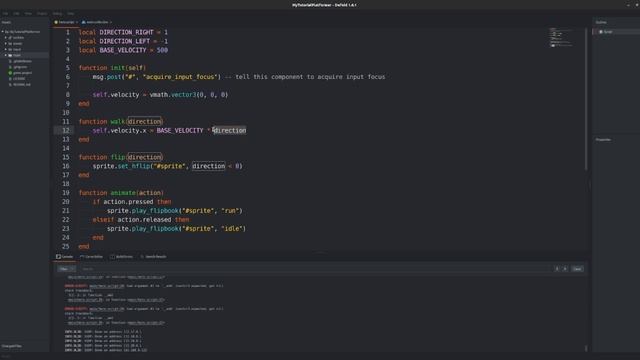Select the highlighted main folder icon
The height and width of the screenshot is (360, 640).
pyautogui.click(x=10, y=55)
